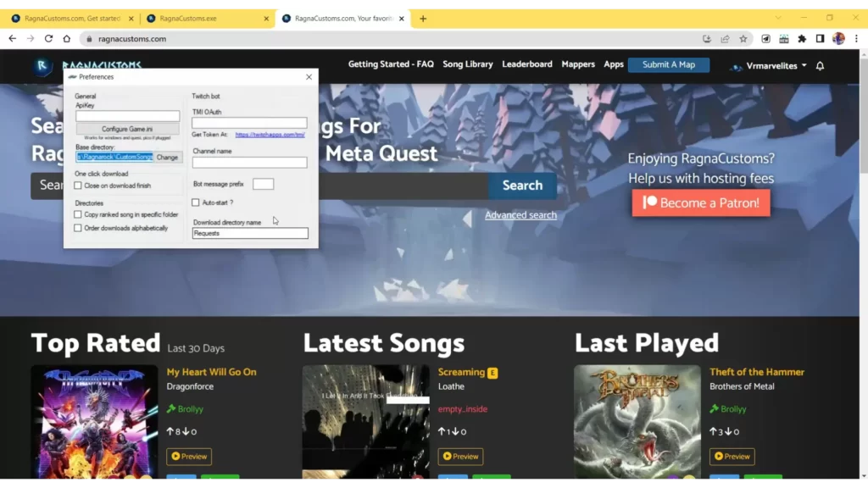Check Copy ranked song in specific folder

click(x=78, y=214)
